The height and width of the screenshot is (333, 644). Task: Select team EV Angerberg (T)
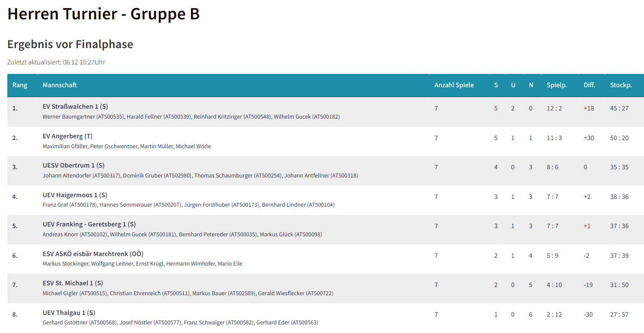coord(68,136)
